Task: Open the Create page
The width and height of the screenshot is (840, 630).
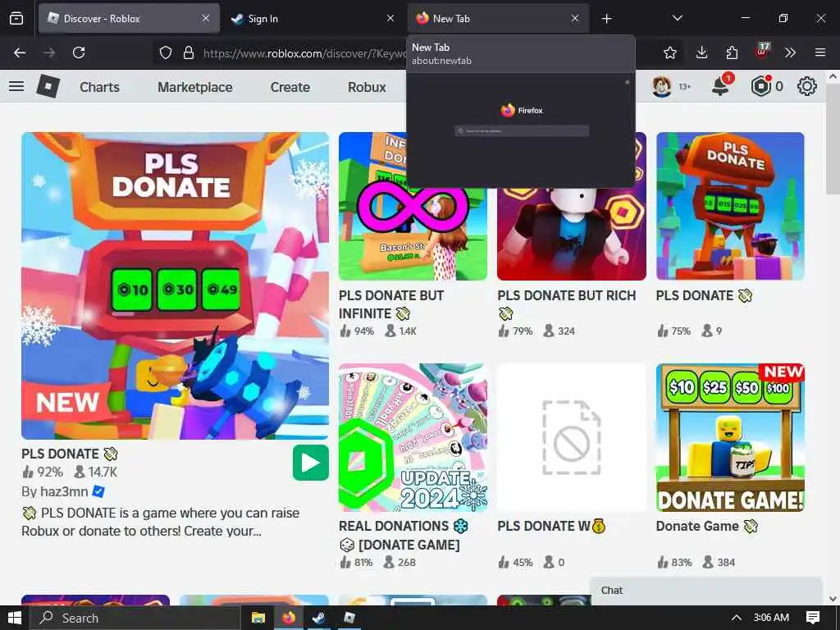Action: pos(290,87)
